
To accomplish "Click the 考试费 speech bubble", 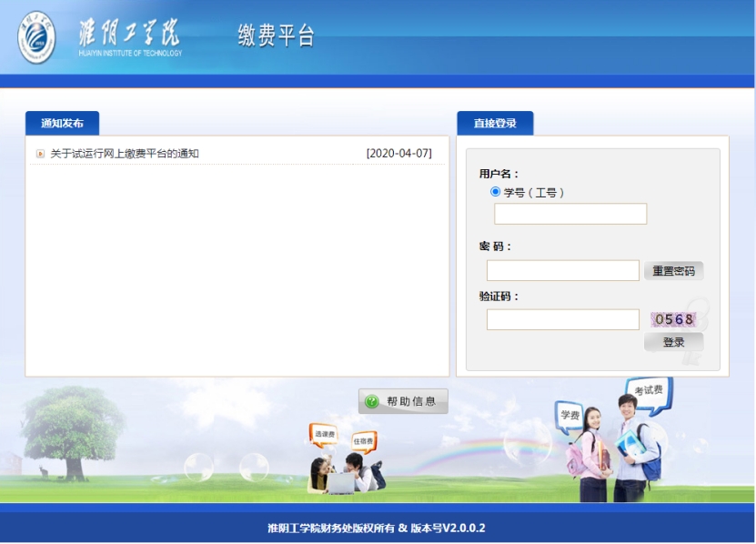I will [648, 391].
